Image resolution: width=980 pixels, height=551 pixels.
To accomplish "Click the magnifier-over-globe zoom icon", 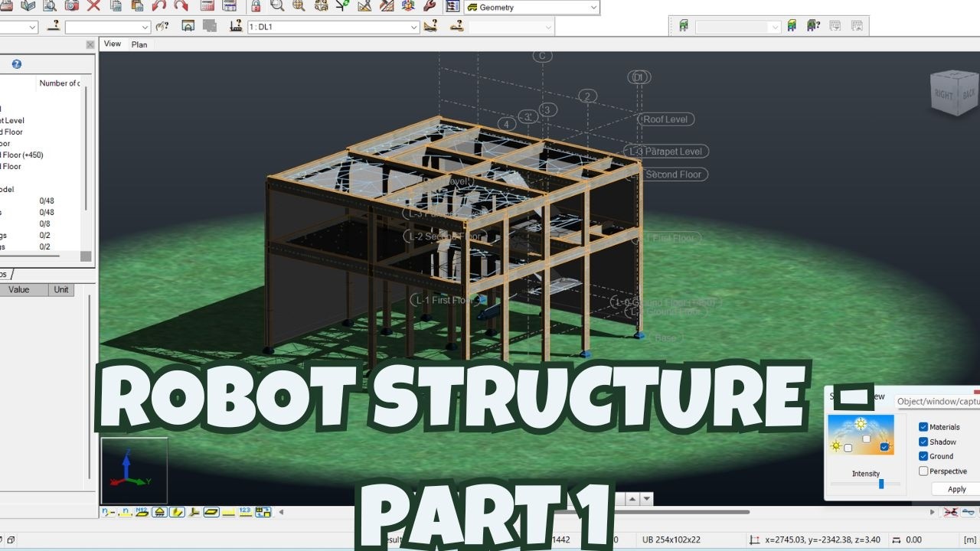I will pos(299,6).
